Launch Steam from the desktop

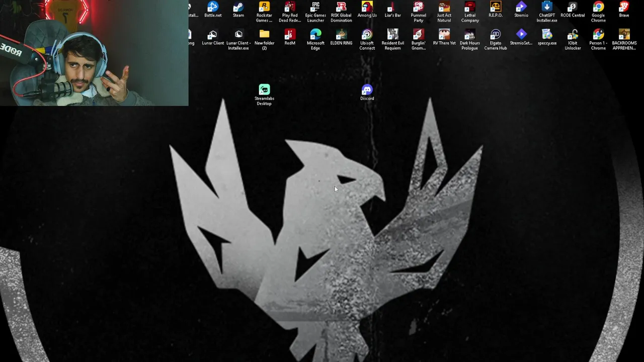[238, 10]
